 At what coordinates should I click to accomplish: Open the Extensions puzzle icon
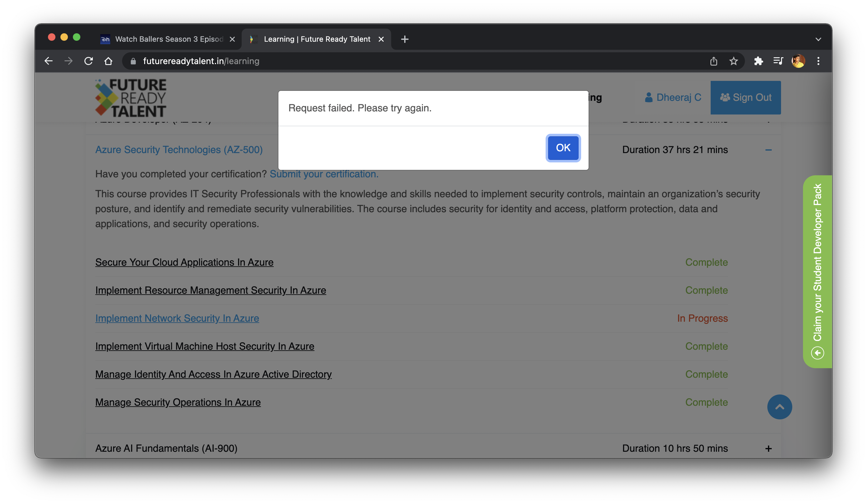click(x=758, y=61)
